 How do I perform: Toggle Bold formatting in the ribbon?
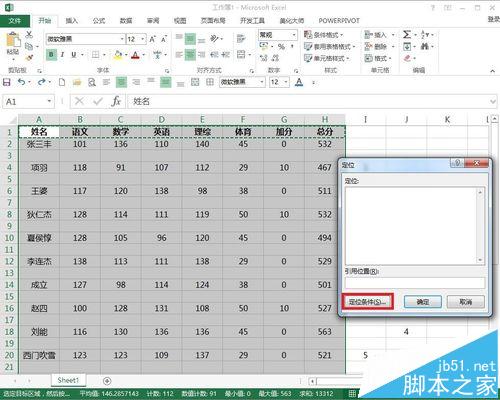click(x=51, y=54)
